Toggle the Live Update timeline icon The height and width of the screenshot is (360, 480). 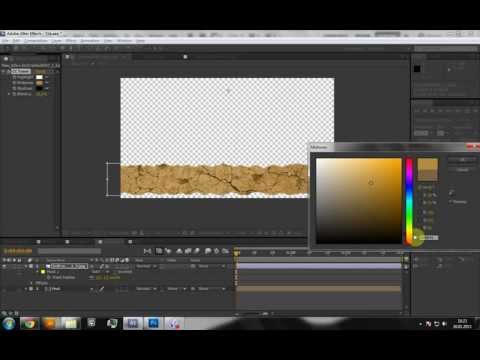159,251
